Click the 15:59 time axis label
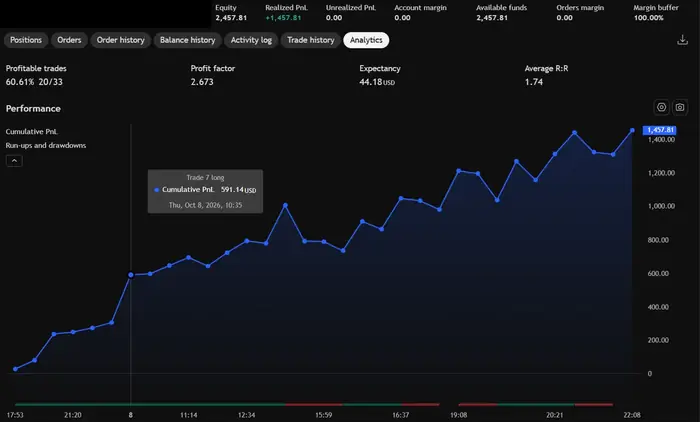 click(324, 415)
